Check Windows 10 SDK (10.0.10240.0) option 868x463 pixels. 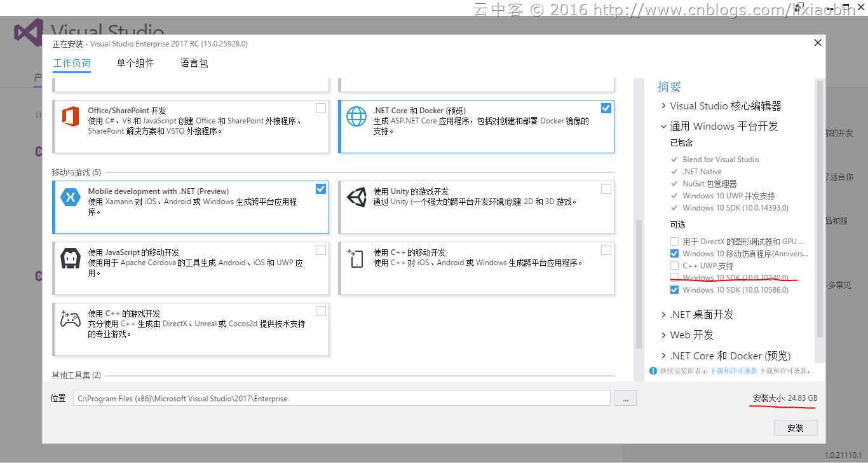(x=674, y=278)
